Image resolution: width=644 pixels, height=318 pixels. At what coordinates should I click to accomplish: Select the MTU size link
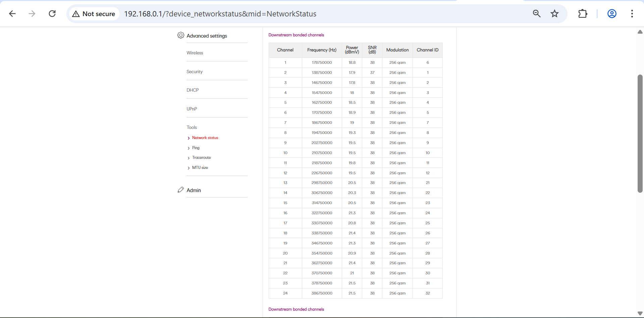[x=200, y=168]
